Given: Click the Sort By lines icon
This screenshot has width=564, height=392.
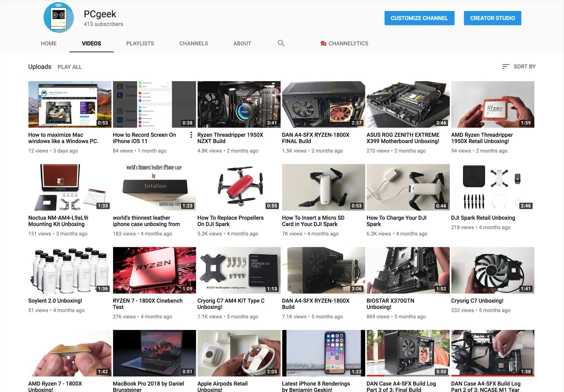Looking at the screenshot, I should pos(505,67).
